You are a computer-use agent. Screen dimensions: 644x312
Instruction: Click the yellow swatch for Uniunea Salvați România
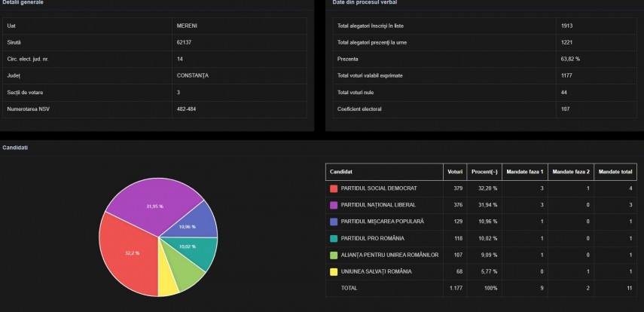pos(334,272)
